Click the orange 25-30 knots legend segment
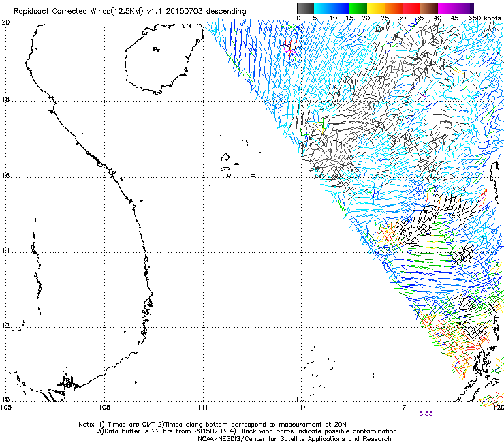Screen dimensions: 504x443 pos(394,8)
